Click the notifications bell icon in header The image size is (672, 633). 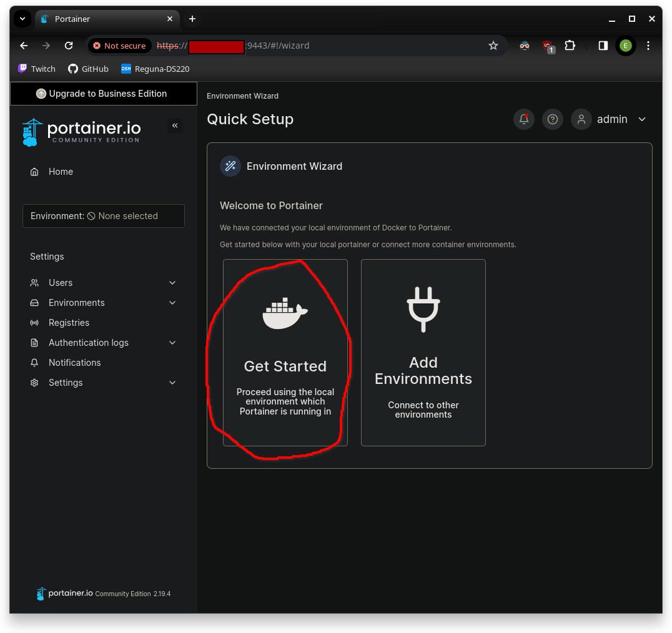point(523,119)
